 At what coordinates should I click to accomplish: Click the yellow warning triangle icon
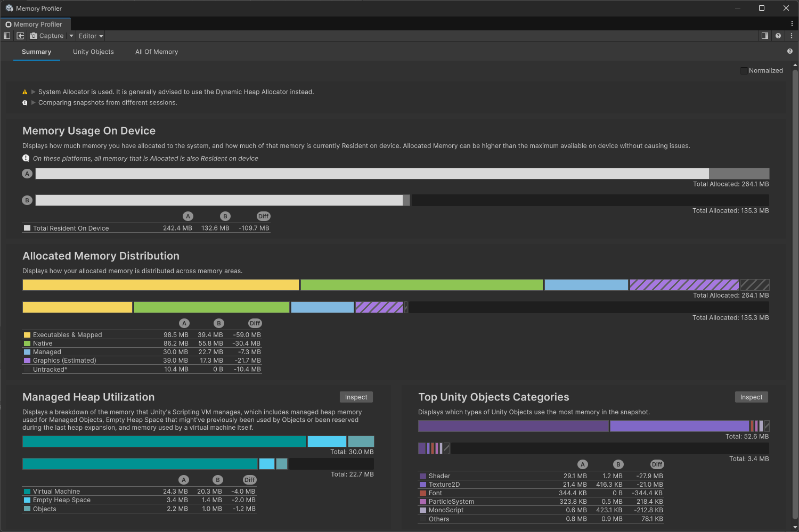click(25, 92)
